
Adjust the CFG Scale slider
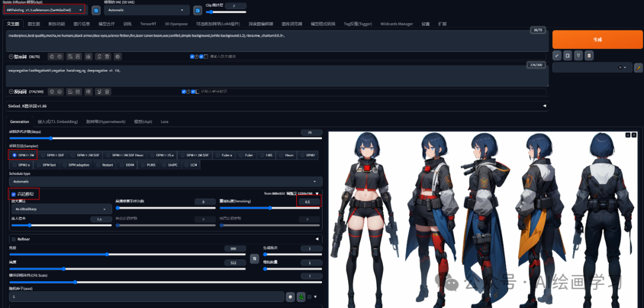tap(166, 282)
